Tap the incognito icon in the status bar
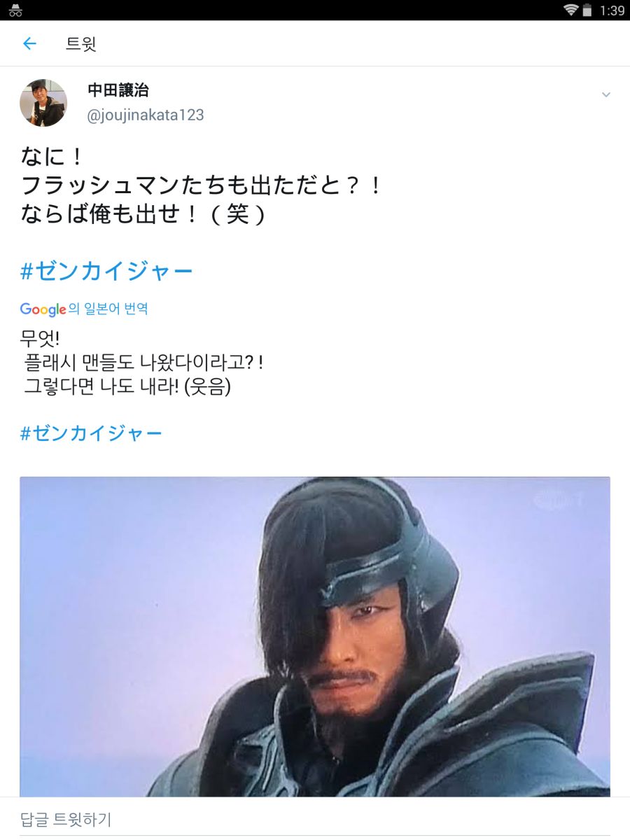This screenshot has width=630, height=840. point(15,10)
